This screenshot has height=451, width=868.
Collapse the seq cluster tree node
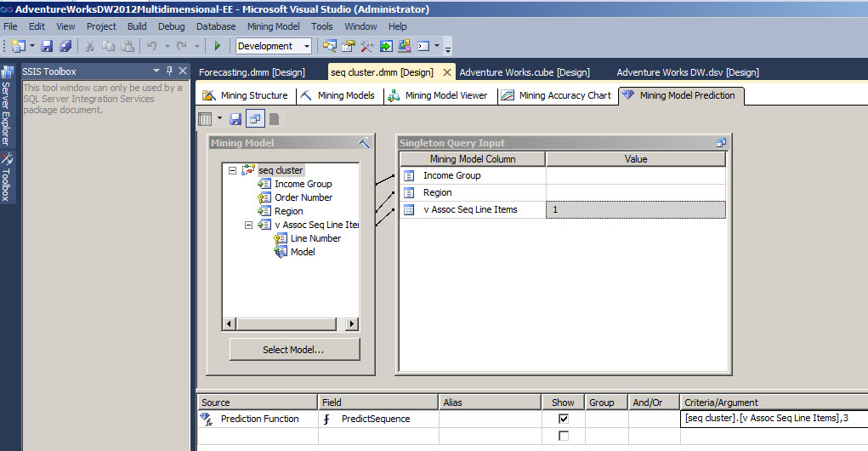[233, 170]
